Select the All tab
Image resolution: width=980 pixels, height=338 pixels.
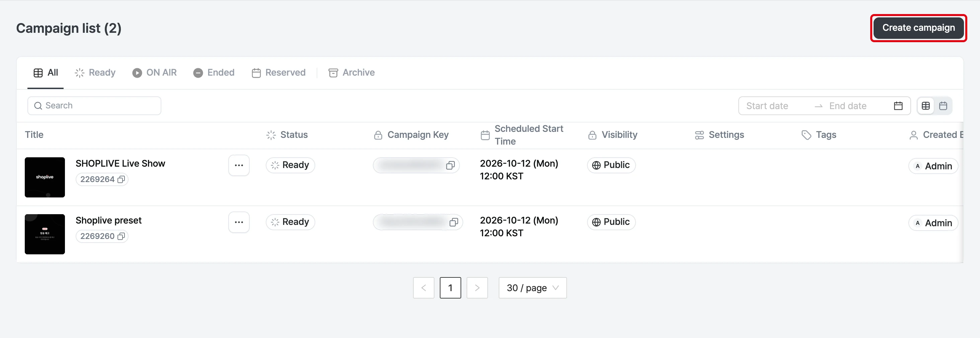(x=46, y=73)
